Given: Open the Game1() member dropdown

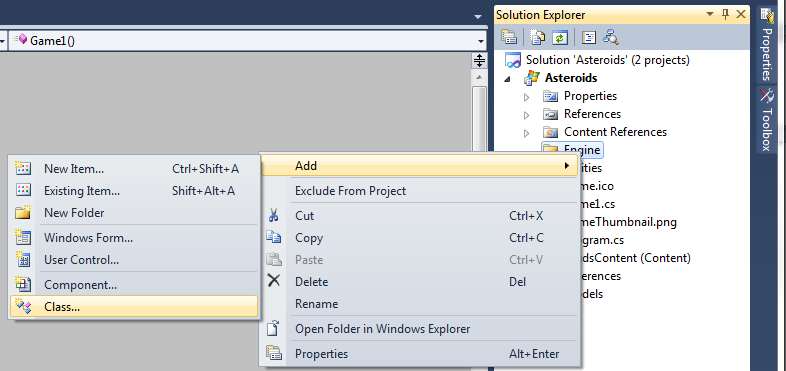Looking at the screenshot, I should (x=481, y=41).
